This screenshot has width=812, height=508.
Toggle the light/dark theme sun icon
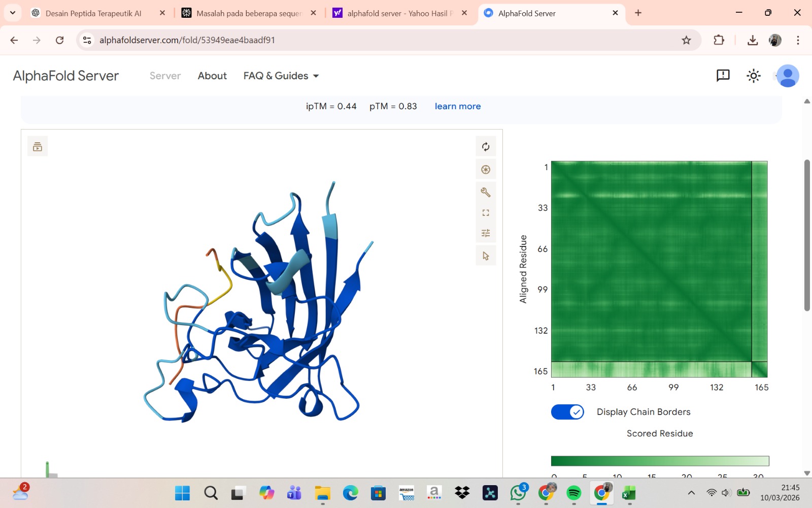tap(753, 76)
